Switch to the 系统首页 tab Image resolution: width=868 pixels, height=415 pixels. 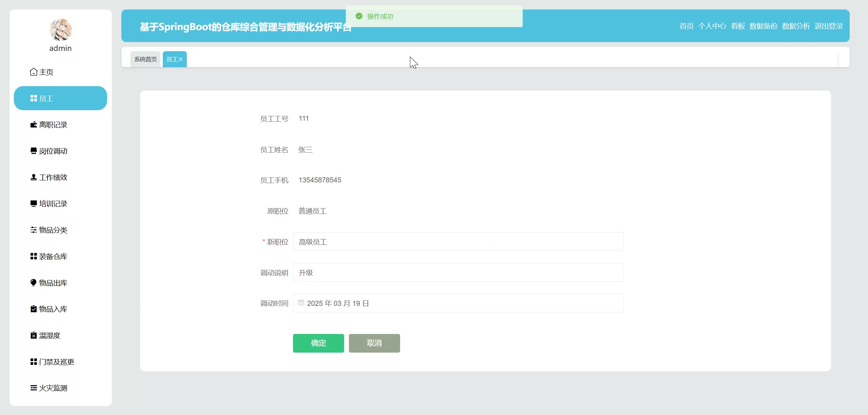145,59
